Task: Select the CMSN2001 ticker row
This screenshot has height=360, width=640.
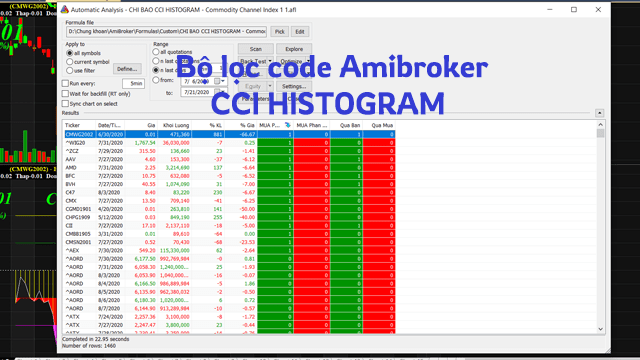Action: click(229, 242)
